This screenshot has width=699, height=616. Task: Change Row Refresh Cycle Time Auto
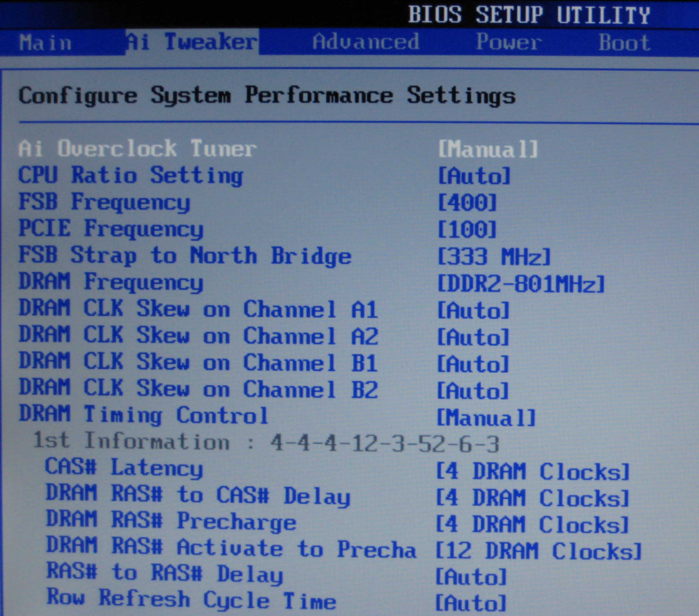(x=471, y=603)
